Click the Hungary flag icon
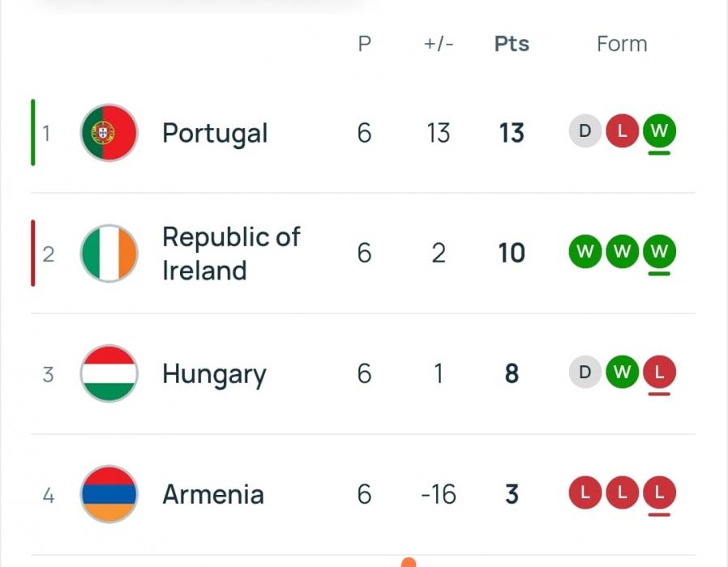The image size is (728, 567). (109, 373)
